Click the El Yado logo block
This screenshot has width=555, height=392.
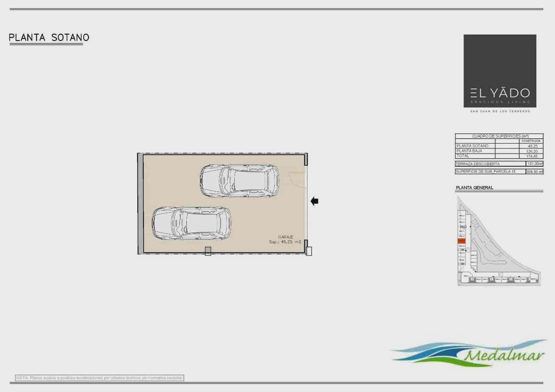point(500,71)
